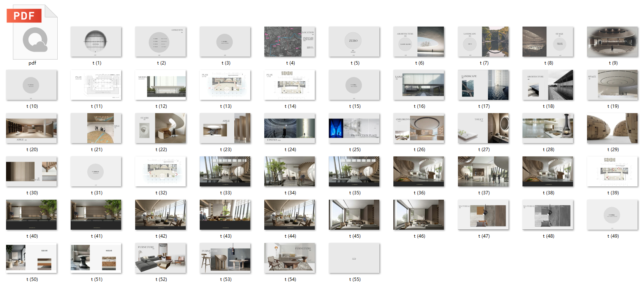This screenshot has width=644, height=287.
Task: Select t (50) file name label
Action: (32, 279)
